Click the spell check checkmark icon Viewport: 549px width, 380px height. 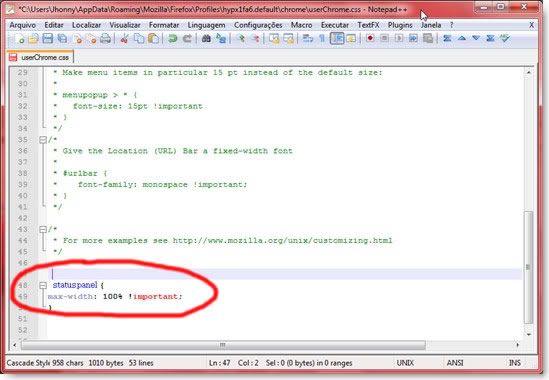[x=505, y=38]
